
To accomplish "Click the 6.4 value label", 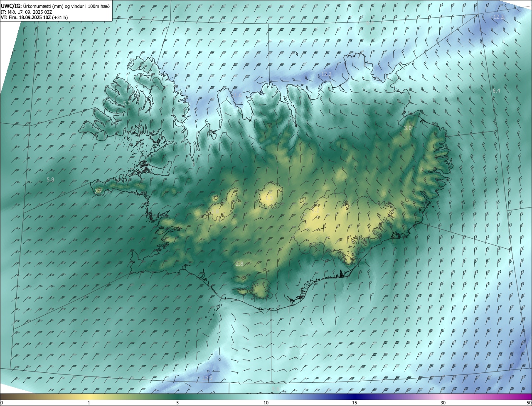I will click(x=496, y=90).
